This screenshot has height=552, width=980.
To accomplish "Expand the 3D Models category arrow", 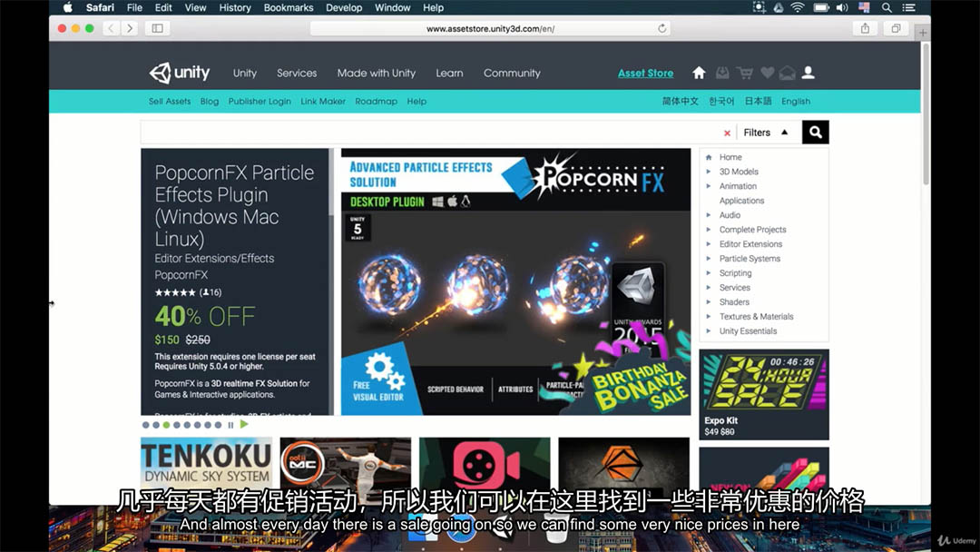I will tap(708, 172).
